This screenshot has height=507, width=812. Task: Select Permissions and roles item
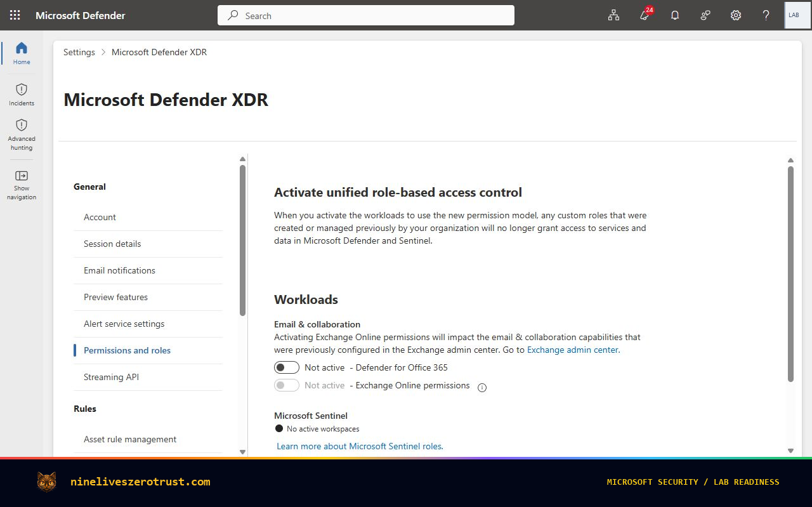(x=148, y=350)
